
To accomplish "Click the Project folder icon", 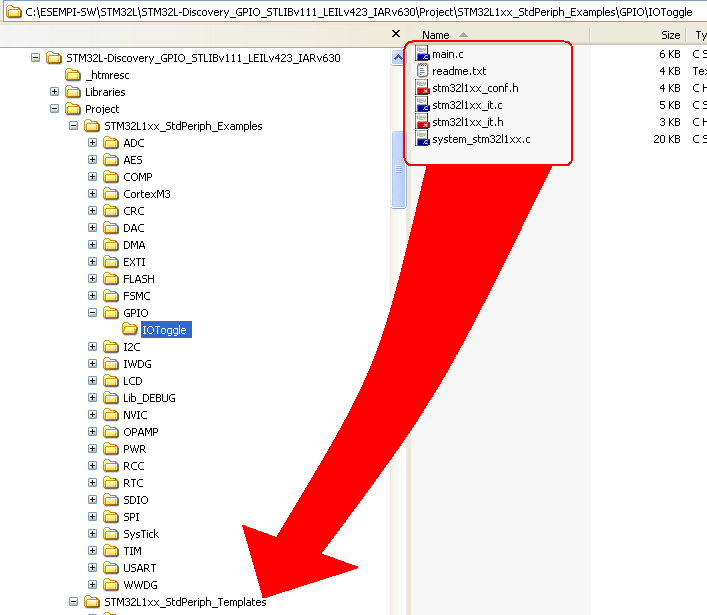I will pyautogui.click(x=73, y=109).
